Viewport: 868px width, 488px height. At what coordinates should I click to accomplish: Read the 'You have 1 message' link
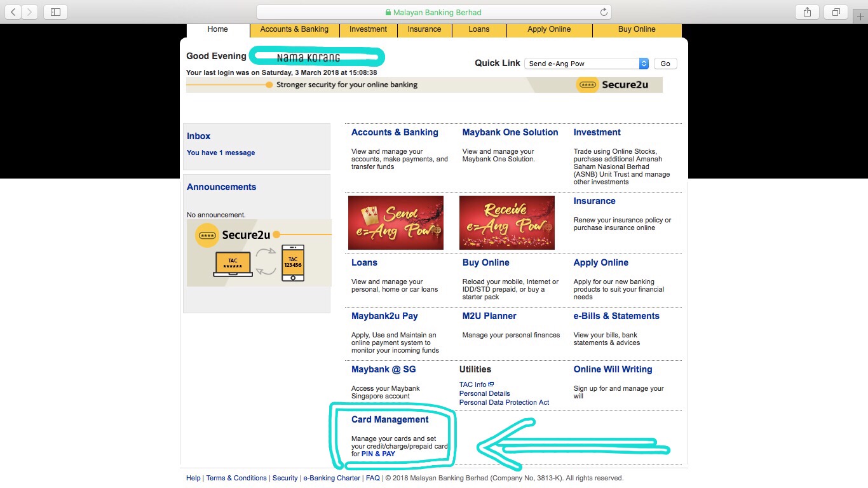[220, 152]
